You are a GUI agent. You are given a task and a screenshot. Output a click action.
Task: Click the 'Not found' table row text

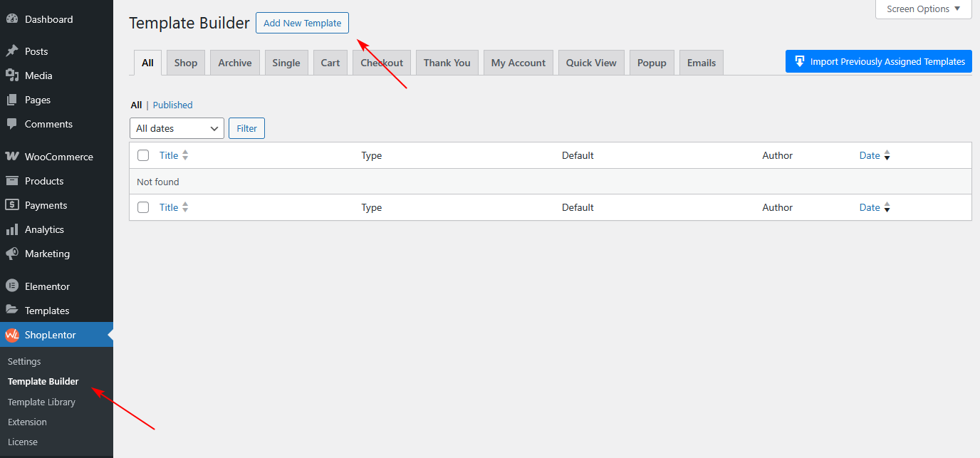tap(158, 182)
